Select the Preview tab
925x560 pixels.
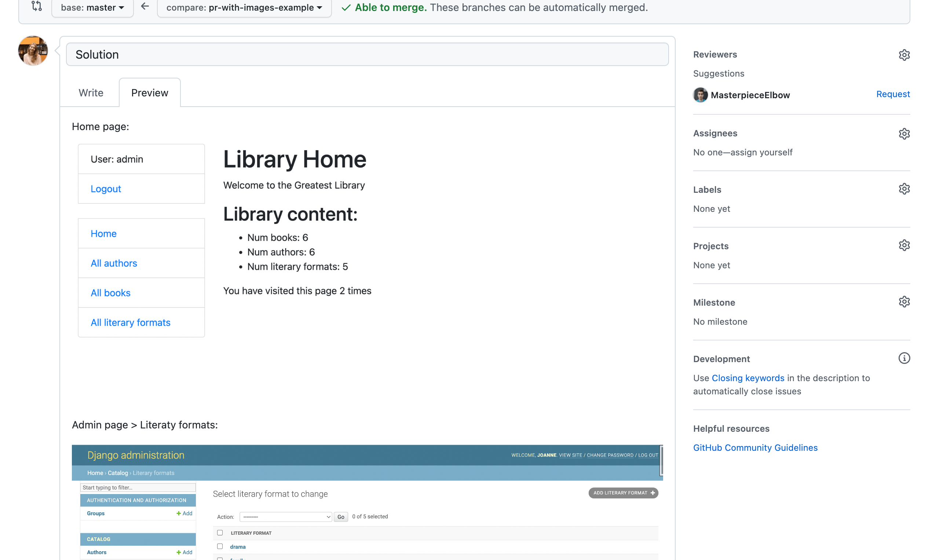149,93
